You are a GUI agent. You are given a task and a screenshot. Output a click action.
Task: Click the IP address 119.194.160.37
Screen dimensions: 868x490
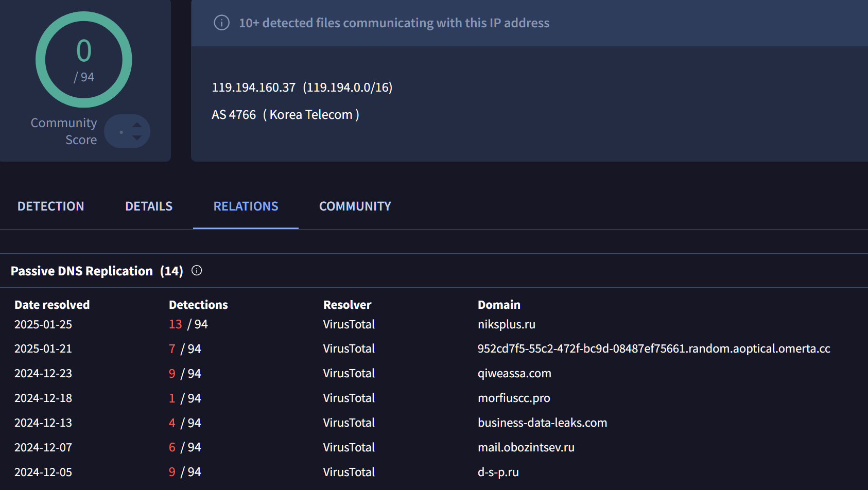[x=253, y=87]
